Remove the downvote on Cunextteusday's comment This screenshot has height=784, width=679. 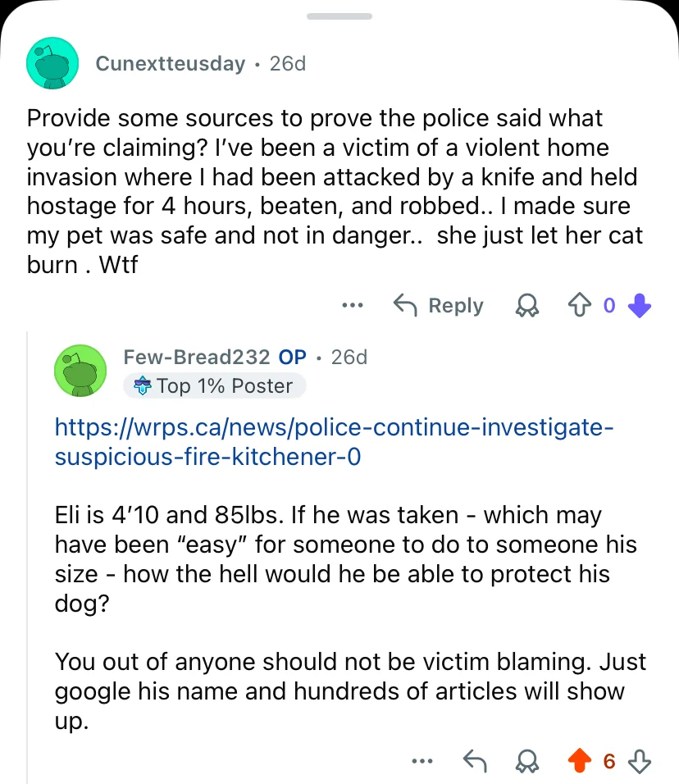(640, 306)
